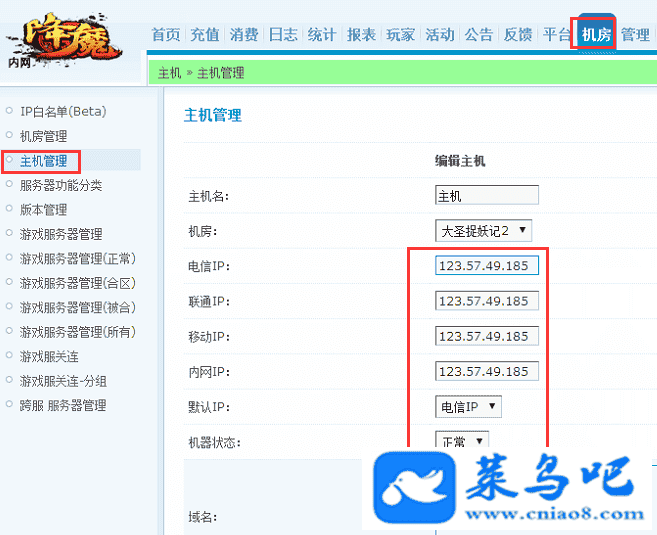Open 主机管理 in the sidebar
This screenshot has height=535, width=657.
44,161
